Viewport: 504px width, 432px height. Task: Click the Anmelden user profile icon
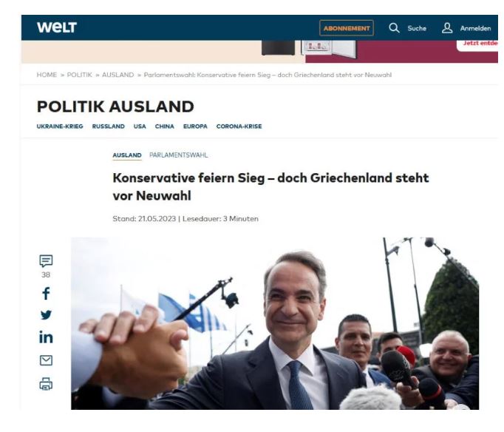click(447, 28)
